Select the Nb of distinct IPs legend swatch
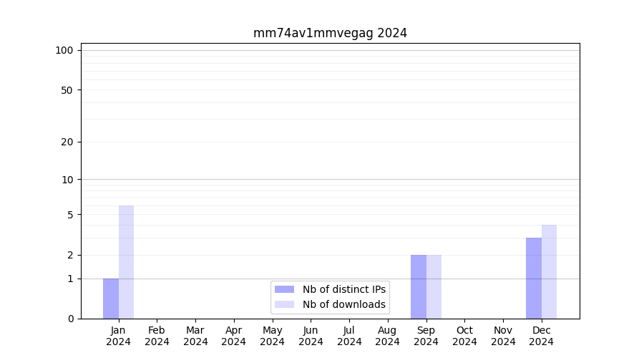Screen dimensions: 644x358 point(284,289)
